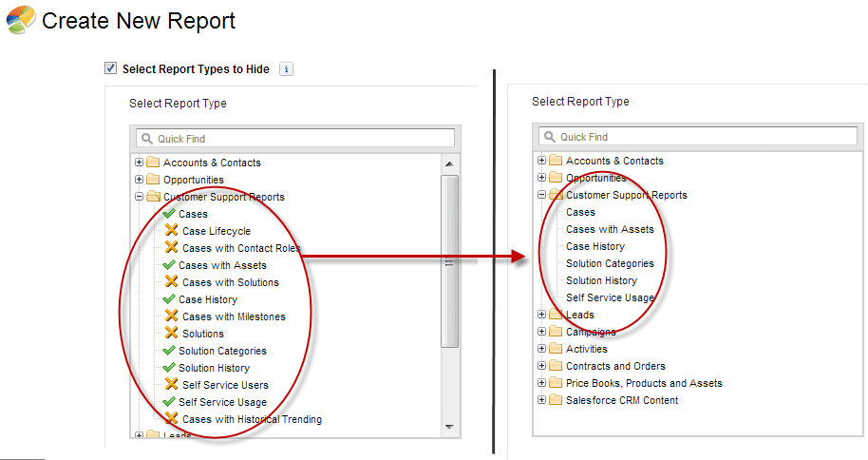Click the green checkmark beside Cases
Screen dimensions: 868x460
(x=169, y=214)
